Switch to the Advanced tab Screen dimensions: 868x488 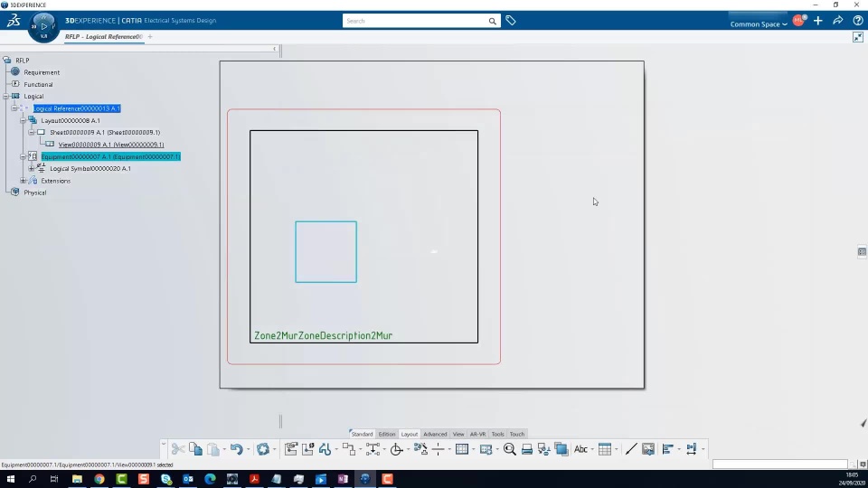435,434
